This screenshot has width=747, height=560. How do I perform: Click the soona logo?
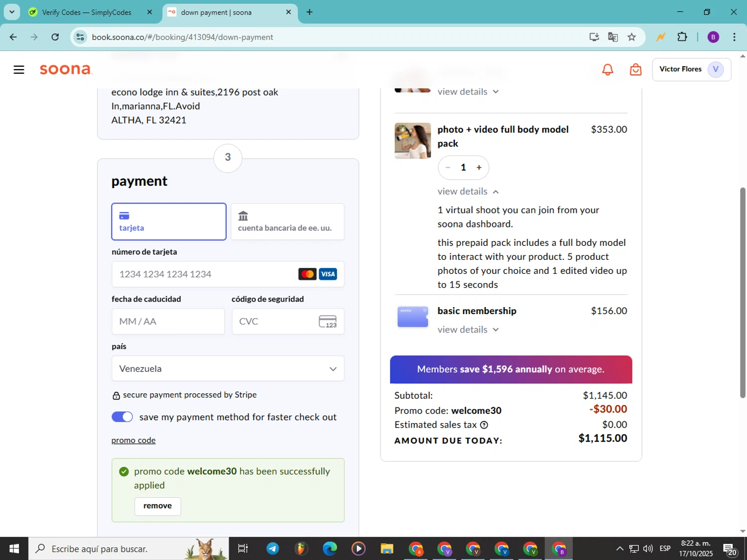tap(65, 69)
